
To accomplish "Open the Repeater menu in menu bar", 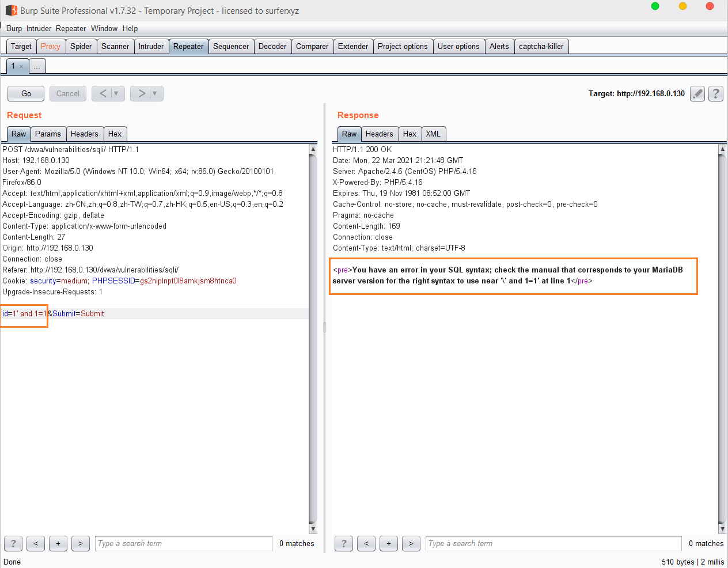I will pyautogui.click(x=71, y=28).
